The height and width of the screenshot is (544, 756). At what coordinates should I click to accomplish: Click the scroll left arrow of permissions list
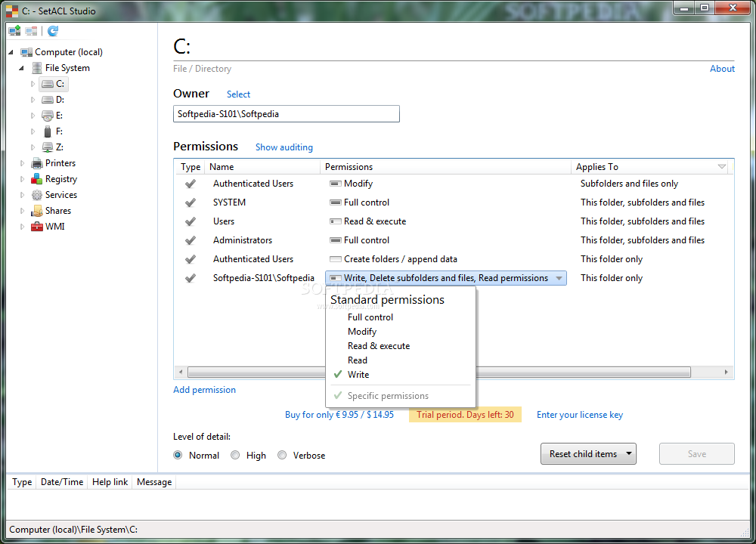181,372
